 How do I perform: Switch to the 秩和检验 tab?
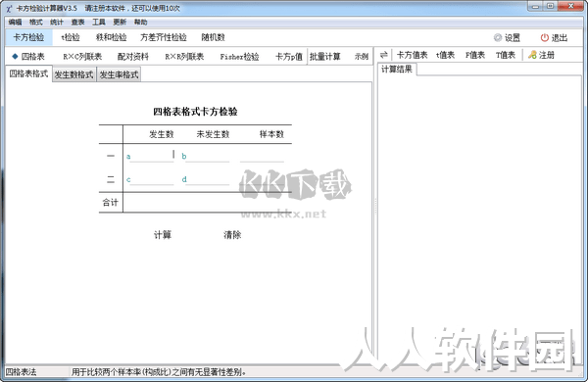point(112,37)
